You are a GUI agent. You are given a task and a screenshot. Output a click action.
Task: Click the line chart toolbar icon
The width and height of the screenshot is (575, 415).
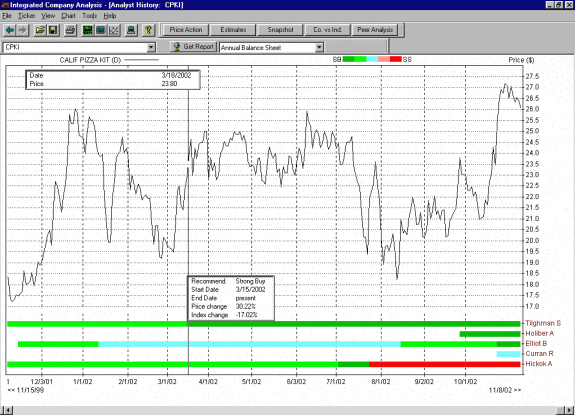click(114, 30)
